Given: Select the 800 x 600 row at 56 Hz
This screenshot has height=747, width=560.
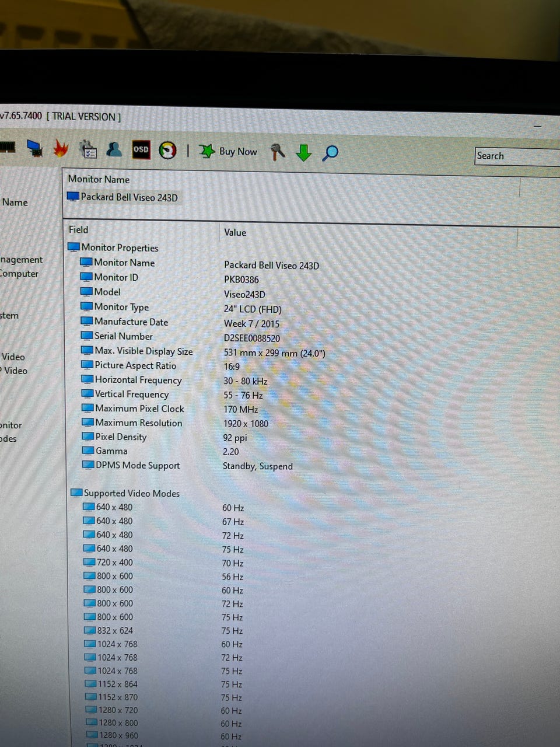Looking at the screenshot, I should click(x=163, y=576).
